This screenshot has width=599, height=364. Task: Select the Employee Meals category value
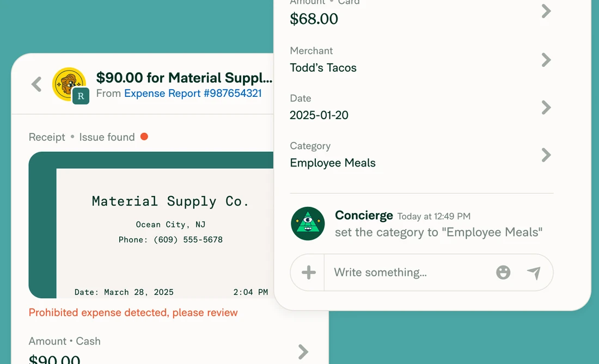coord(333,163)
